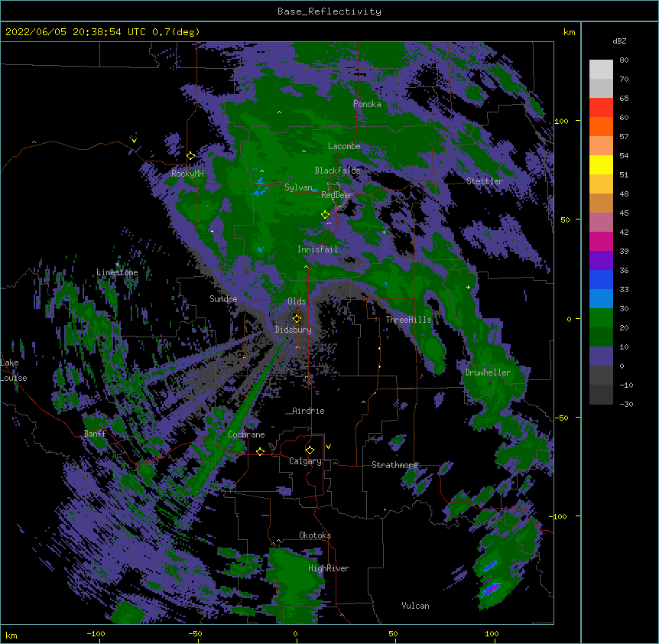The width and height of the screenshot is (659, 644).
Task: Click the blue echo patch west of Sylvan
Action: [x=260, y=187]
